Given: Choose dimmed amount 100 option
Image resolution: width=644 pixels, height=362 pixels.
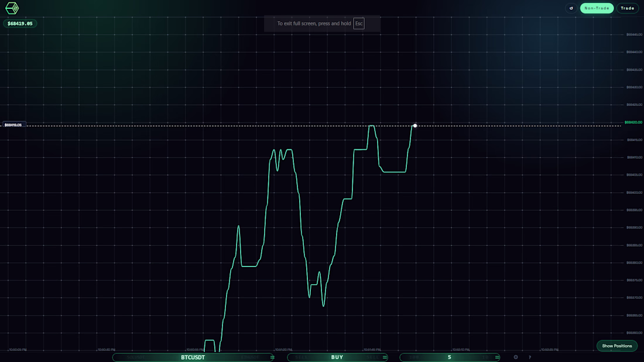Looking at the screenshot, I should 413,357.
